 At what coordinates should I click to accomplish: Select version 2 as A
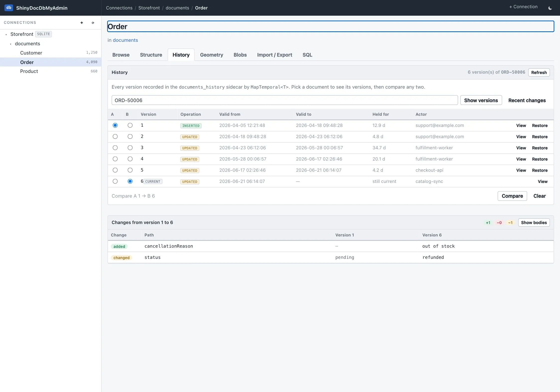click(115, 137)
